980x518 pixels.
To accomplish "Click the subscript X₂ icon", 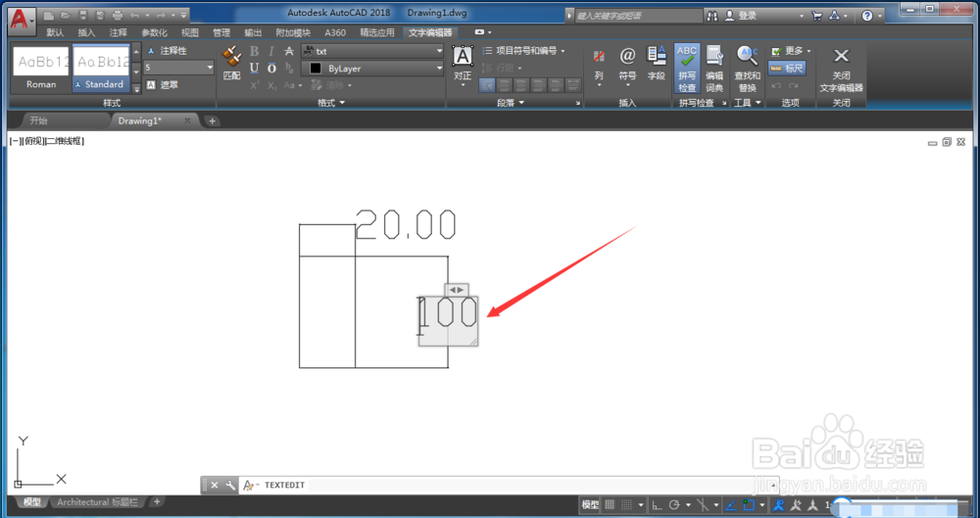I will [x=271, y=85].
